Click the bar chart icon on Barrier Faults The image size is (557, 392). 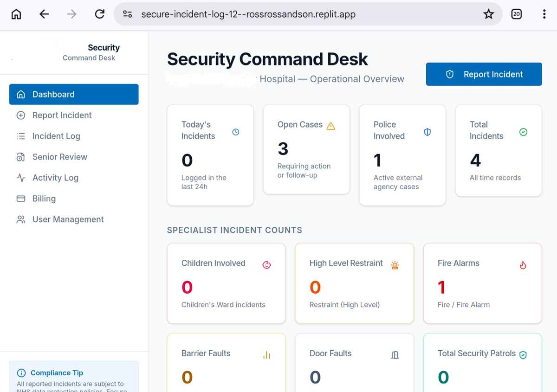coord(266,355)
